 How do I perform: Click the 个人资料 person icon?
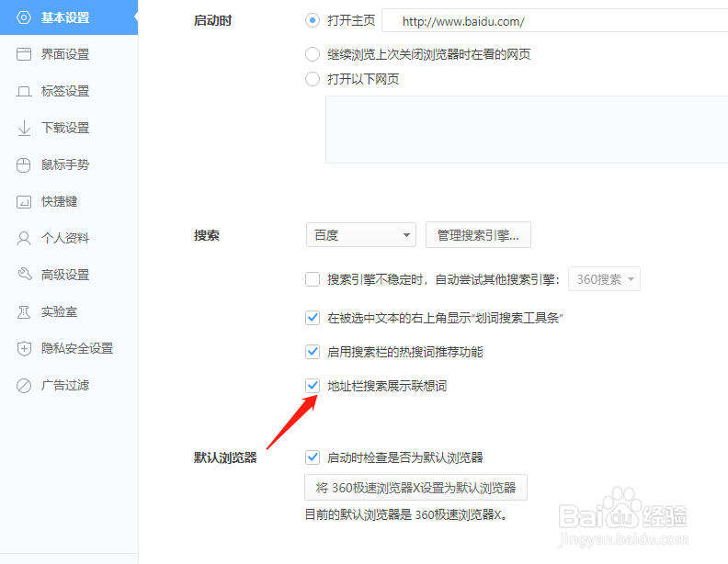24,239
